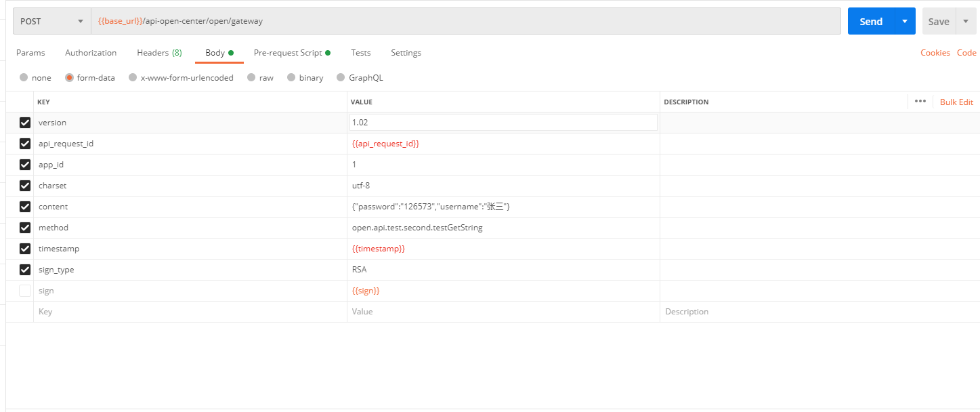This screenshot has width=980, height=412.
Task: Switch to the Tests tab
Action: tap(360, 52)
